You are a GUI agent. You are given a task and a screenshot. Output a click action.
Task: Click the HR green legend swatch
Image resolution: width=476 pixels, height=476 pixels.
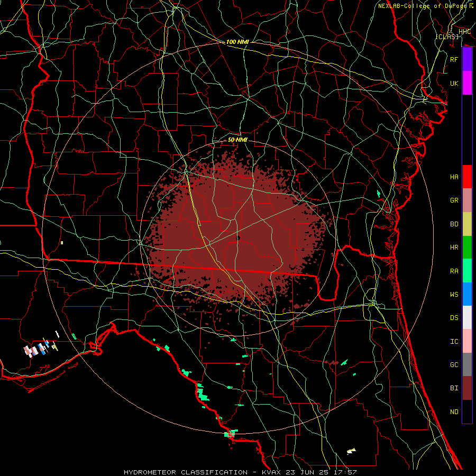click(x=467, y=248)
